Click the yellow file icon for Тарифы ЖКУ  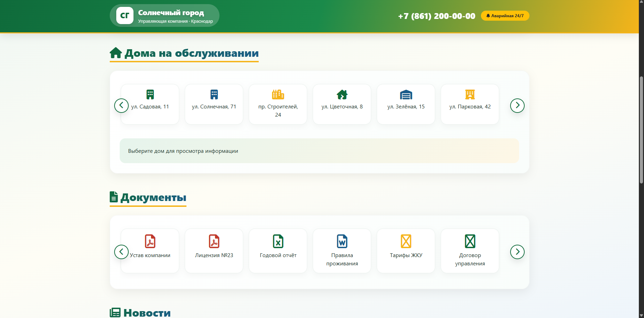(x=406, y=241)
